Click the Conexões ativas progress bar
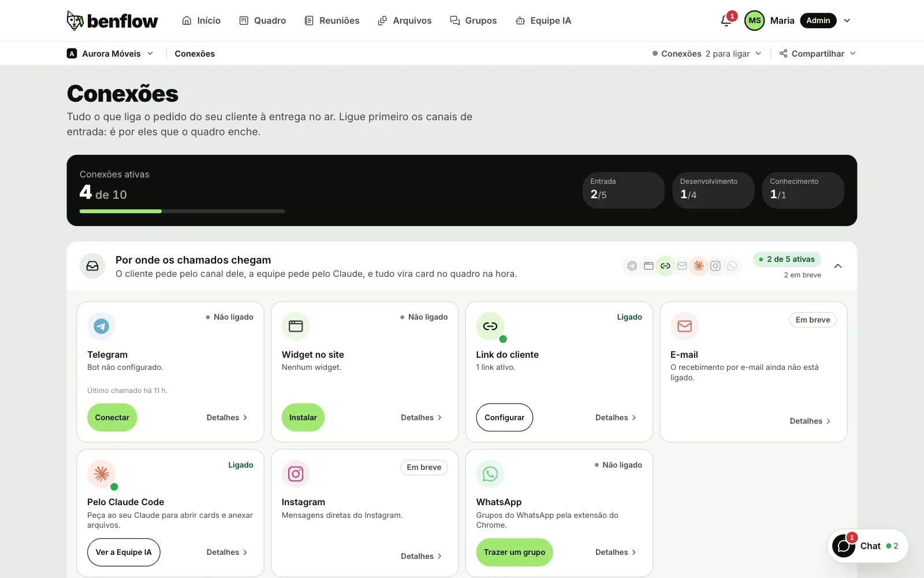Viewport: 924px width, 578px height. pyautogui.click(x=182, y=212)
